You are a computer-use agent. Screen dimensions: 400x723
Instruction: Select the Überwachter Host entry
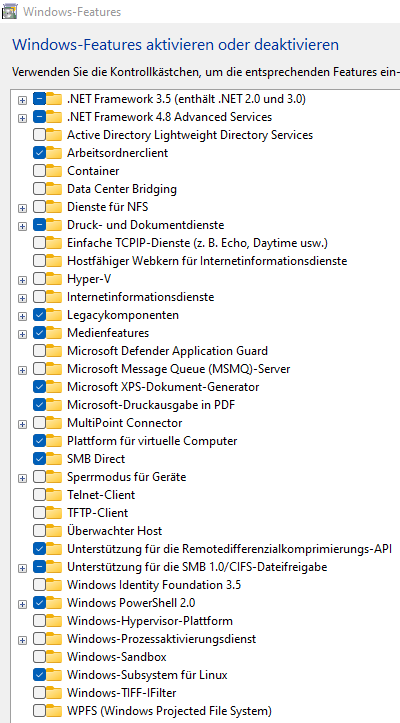coord(114,531)
